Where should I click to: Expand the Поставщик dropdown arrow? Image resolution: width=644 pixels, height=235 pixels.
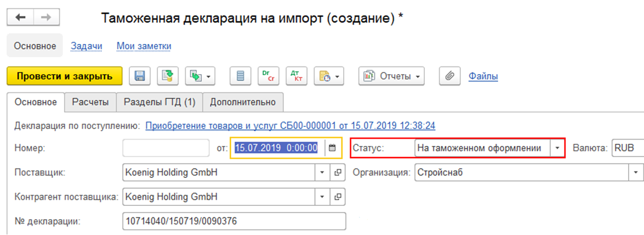[322, 173]
